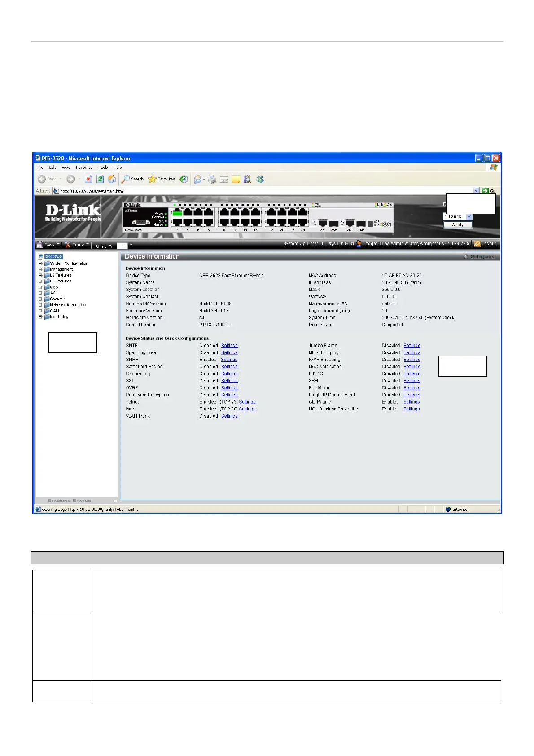
Task: Click the Edit page toolbar icon
Action: point(224,179)
